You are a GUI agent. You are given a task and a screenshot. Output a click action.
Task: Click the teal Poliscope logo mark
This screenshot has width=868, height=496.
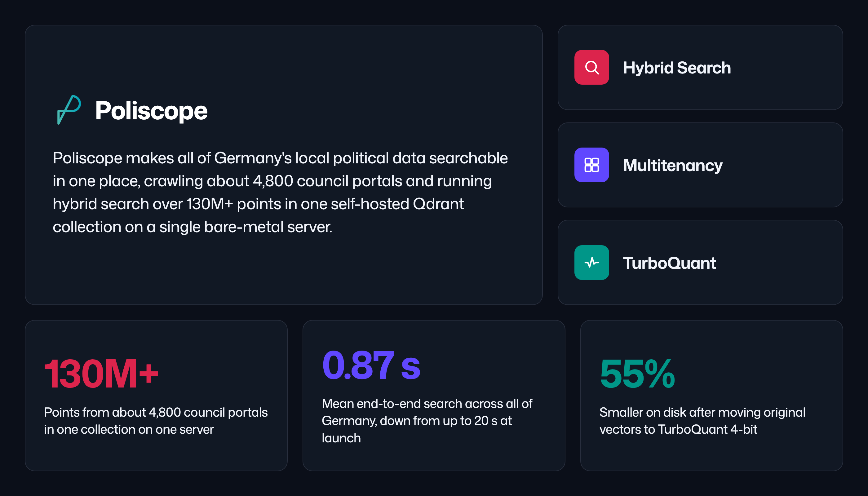(69, 110)
